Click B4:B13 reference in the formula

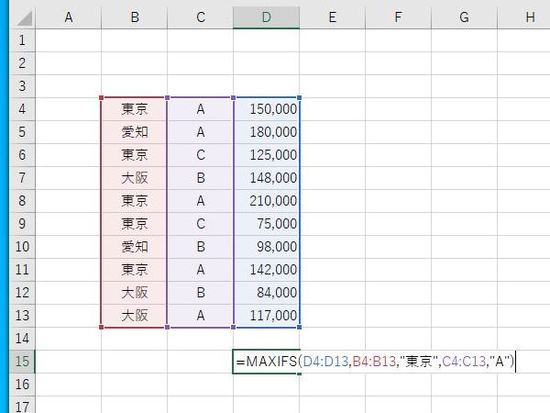pyautogui.click(x=374, y=361)
